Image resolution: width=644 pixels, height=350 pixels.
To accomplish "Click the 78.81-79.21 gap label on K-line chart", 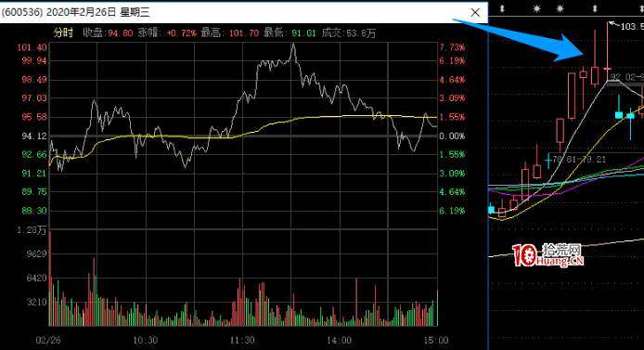I will coord(579,159).
